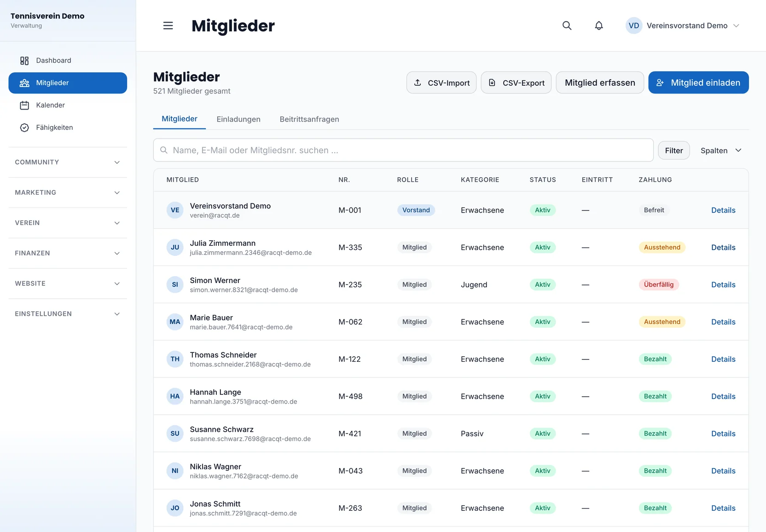Switch to the Einladungen tab
This screenshot has height=532, width=766.
[x=238, y=119]
